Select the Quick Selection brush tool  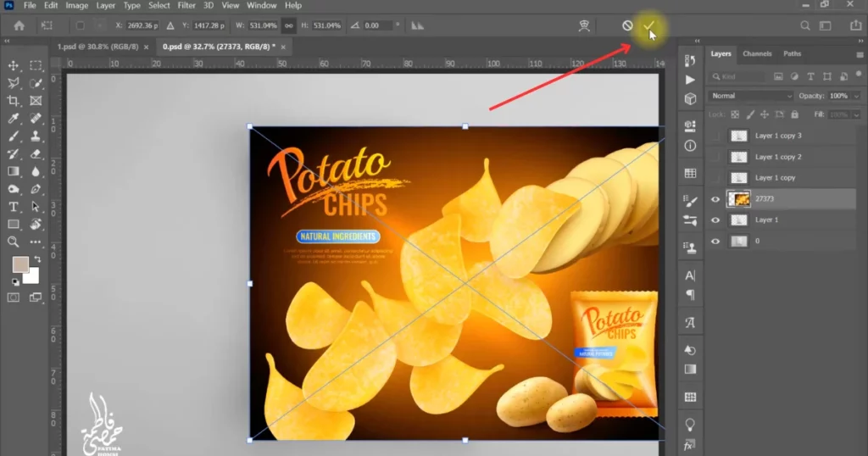pyautogui.click(x=36, y=83)
